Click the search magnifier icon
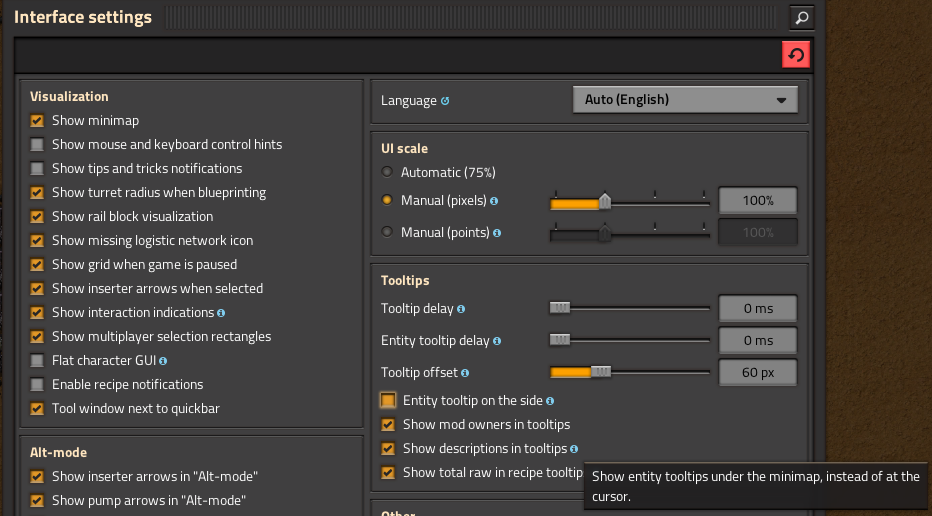Image resolution: width=932 pixels, height=516 pixels. click(800, 17)
